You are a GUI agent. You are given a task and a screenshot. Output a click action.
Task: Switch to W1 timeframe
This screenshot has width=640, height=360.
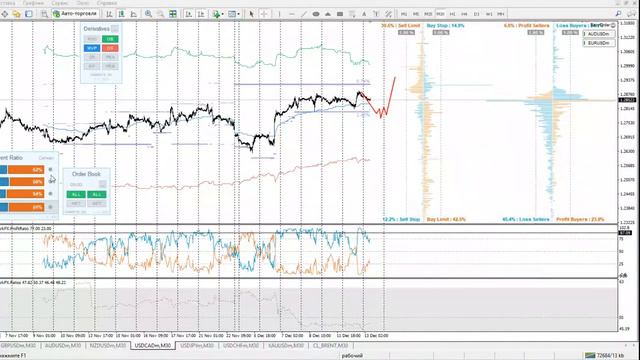pyautogui.click(x=489, y=14)
